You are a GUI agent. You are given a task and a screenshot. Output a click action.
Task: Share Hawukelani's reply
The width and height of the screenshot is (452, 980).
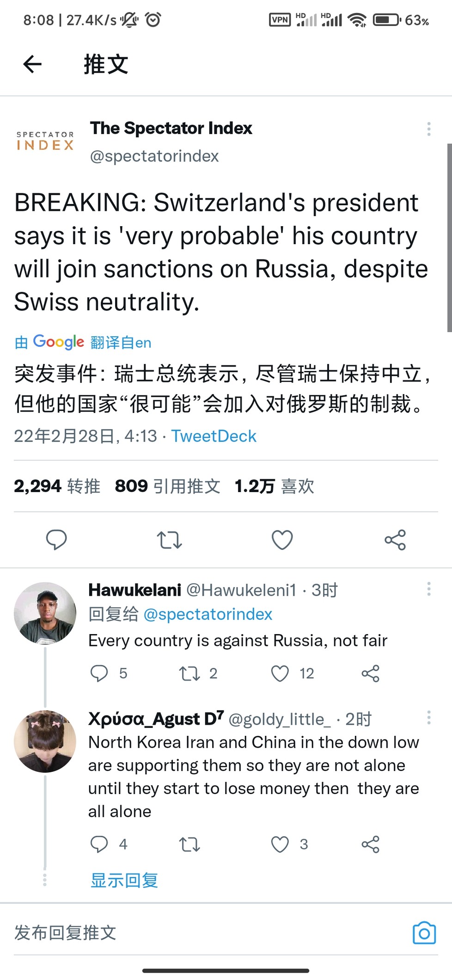370,673
